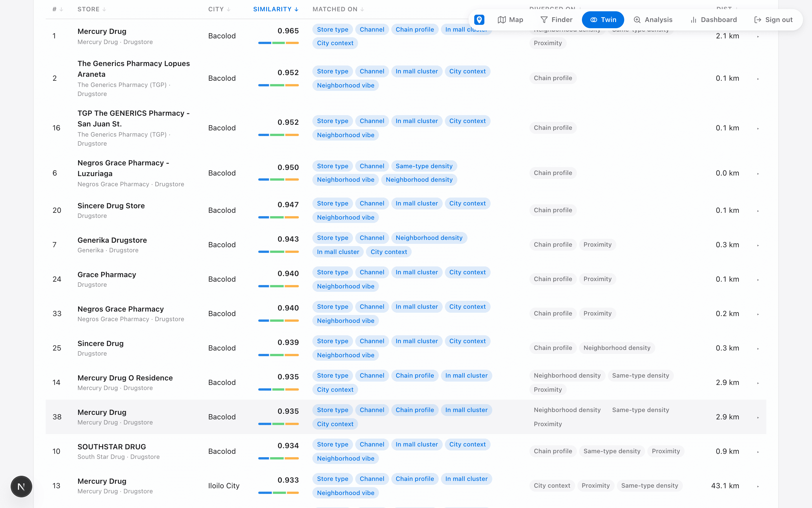Click the blue sort arrow beside SIMILARITY
This screenshot has height=508, width=812.
[x=296, y=9]
